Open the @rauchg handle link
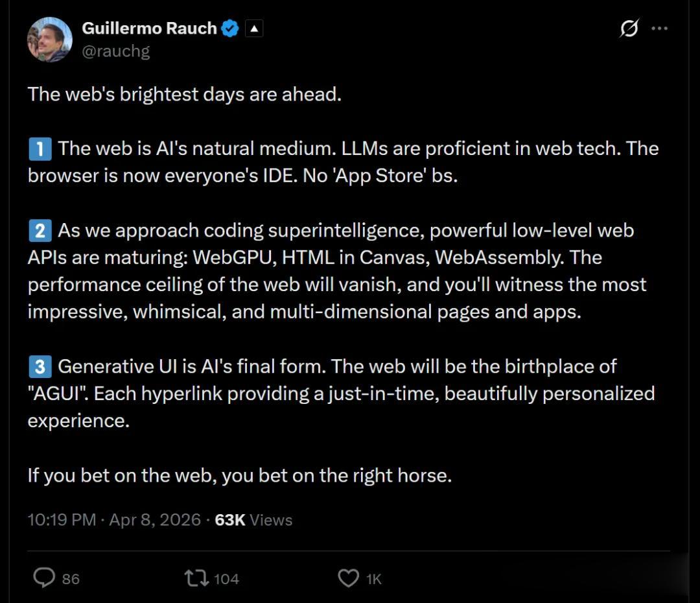This screenshot has height=603, width=700. 115,51
